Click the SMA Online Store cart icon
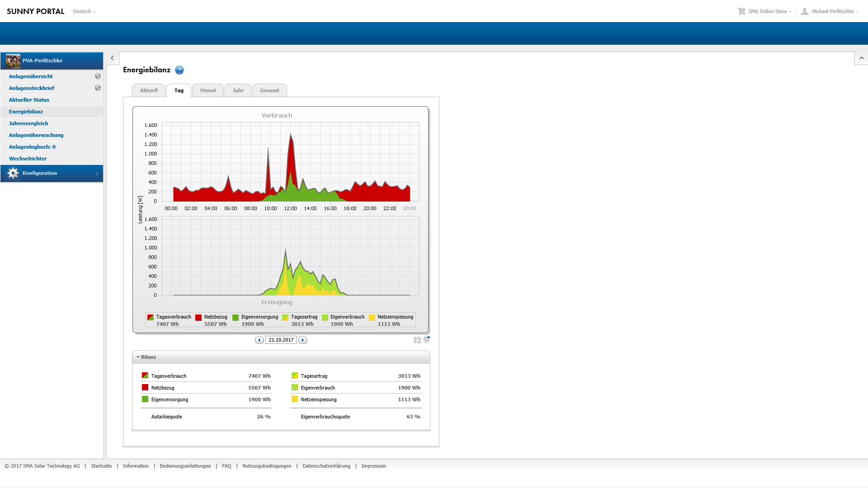This screenshot has height=488, width=868. click(741, 11)
